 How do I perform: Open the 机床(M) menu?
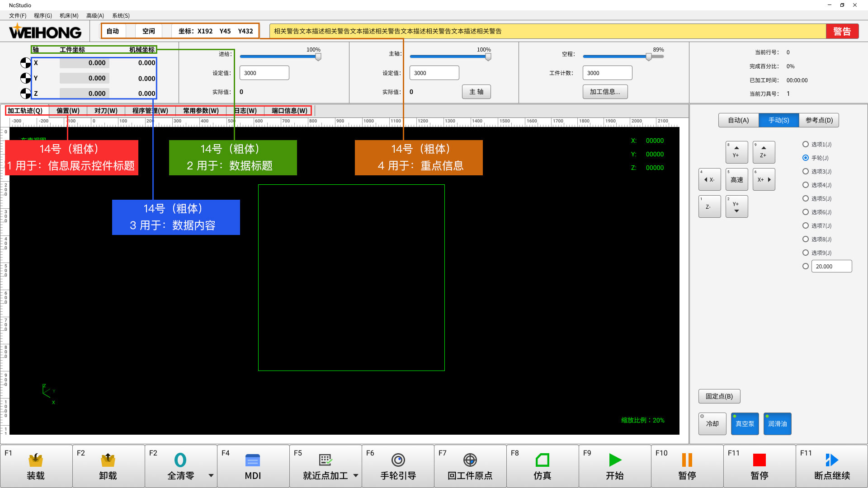pos(69,15)
